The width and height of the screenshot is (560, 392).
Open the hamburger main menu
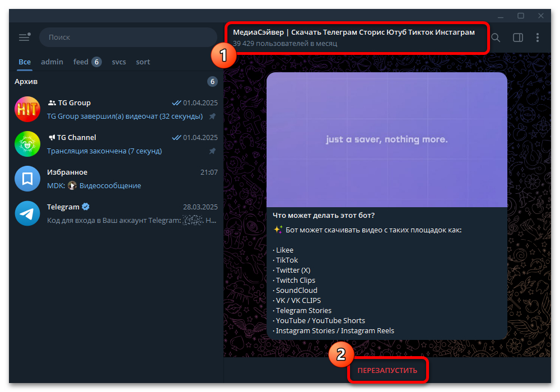pyautogui.click(x=25, y=37)
